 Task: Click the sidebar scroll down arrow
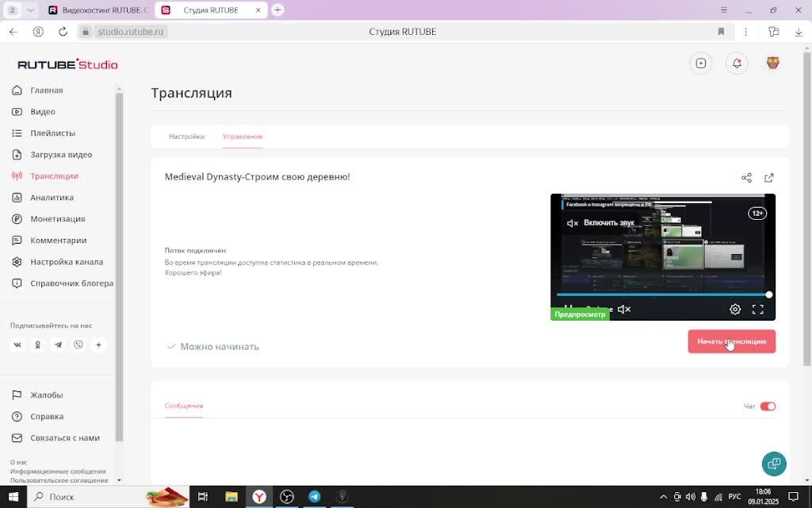point(119,480)
